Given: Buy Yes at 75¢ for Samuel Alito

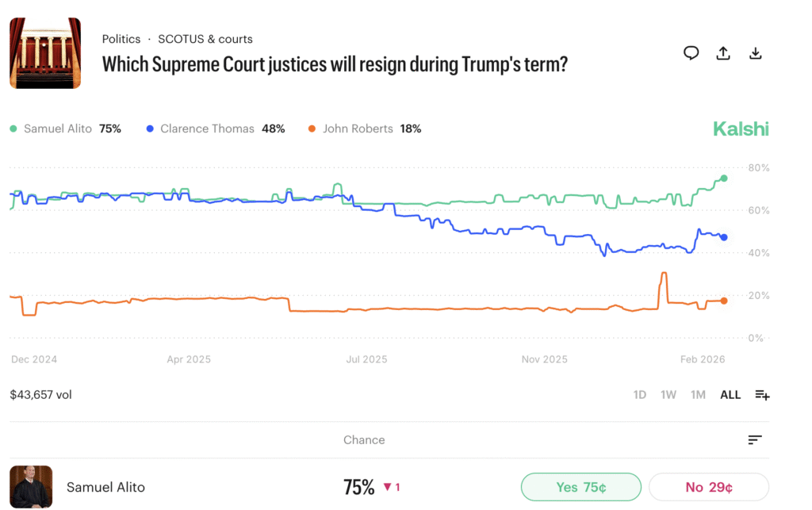Looking at the screenshot, I should pyautogui.click(x=580, y=486).
